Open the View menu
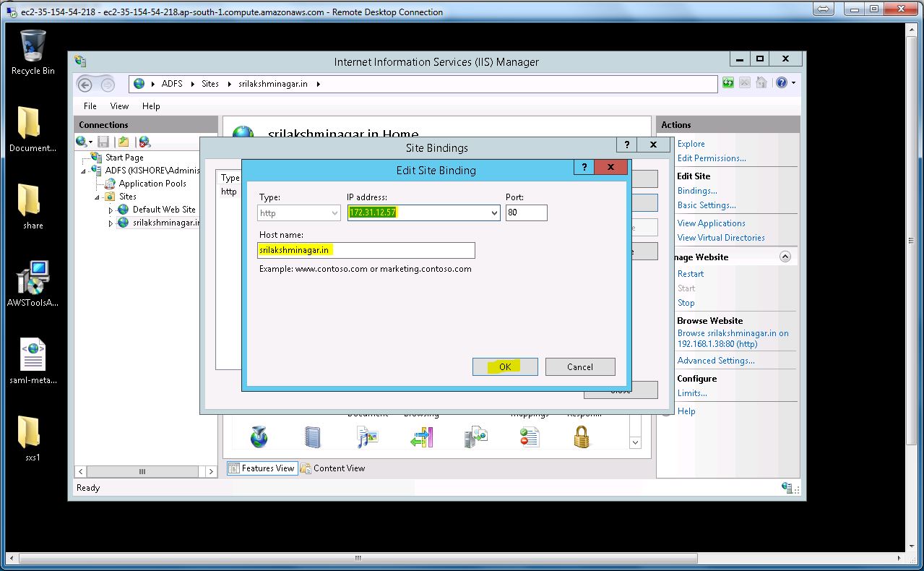This screenshot has height=571, width=924. click(119, 106)
